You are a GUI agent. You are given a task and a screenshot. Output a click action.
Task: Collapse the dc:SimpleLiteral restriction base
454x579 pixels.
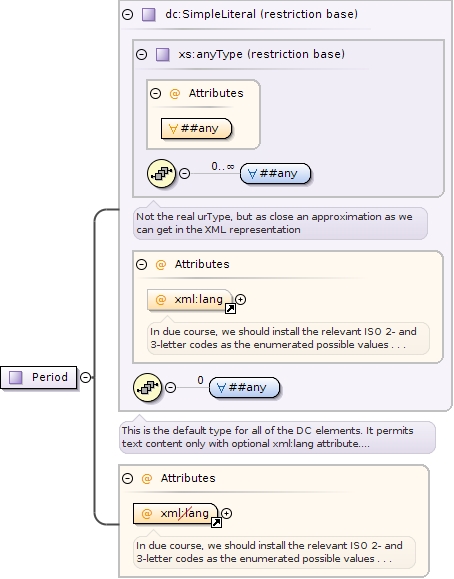point(127,14)
